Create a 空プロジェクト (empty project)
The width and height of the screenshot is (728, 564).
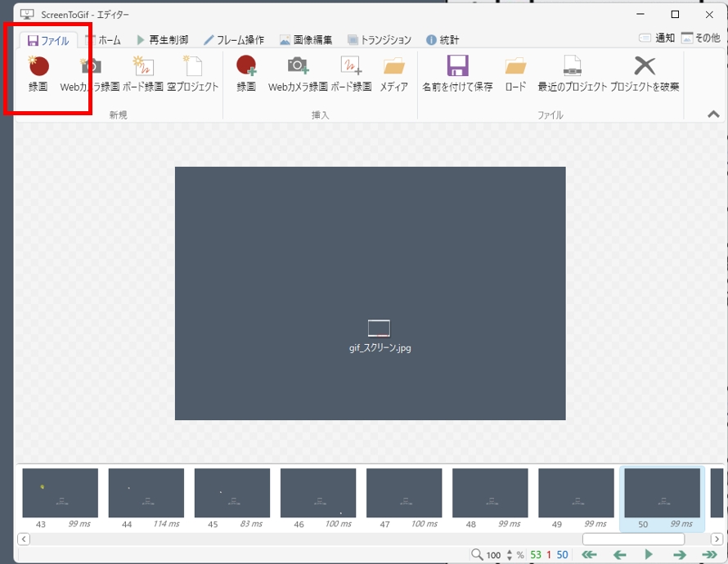coord(193,73)
